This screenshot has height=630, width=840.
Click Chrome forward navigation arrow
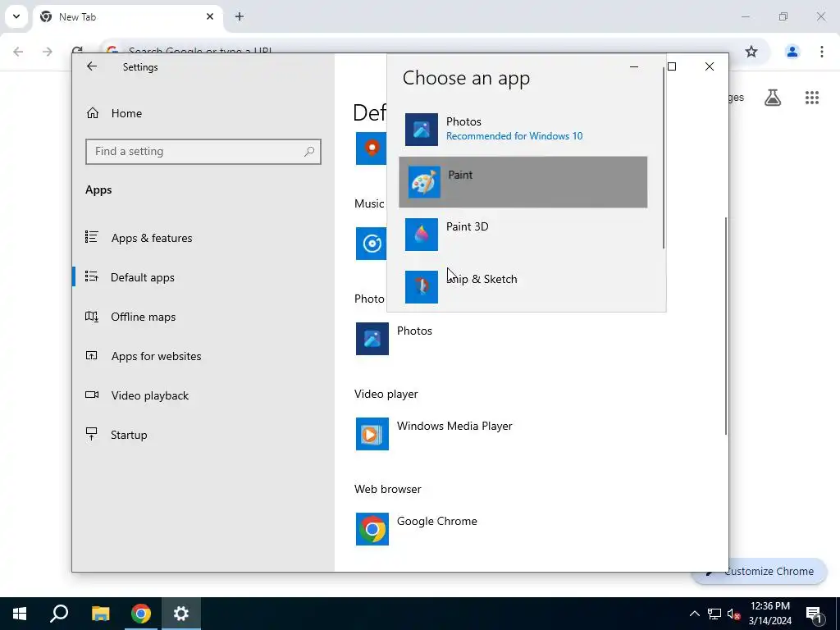(48, 52)
